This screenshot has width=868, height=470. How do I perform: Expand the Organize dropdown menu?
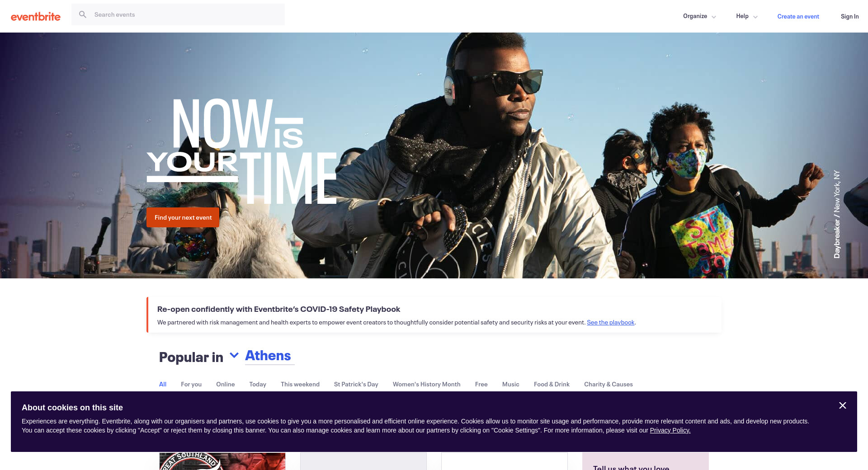(699, 16)
